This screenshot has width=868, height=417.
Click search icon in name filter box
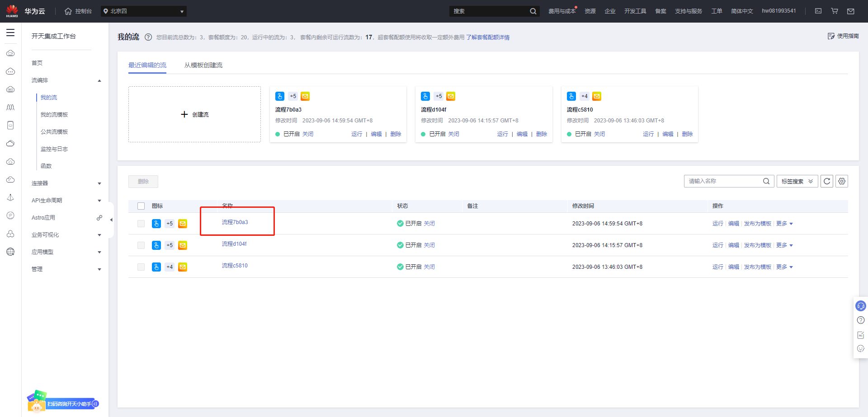click(766, 181)
